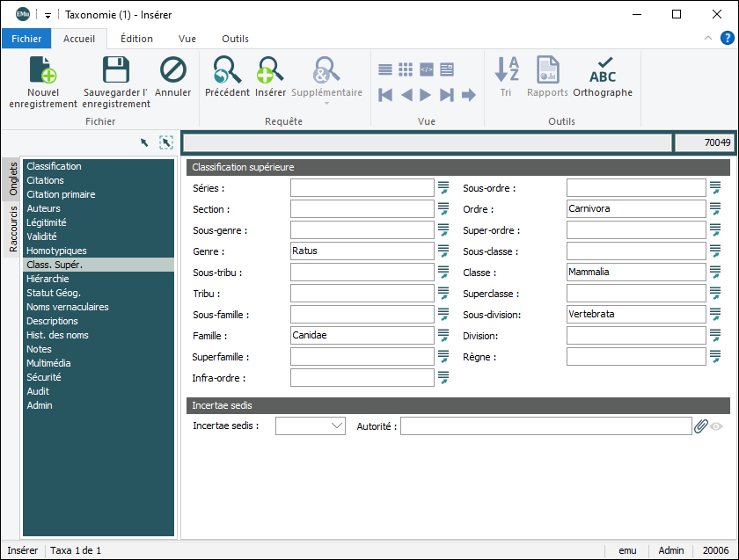Click Sauvegarder l'enregistrement floppy disk icon
The height and width of the screenshot is (560, 739).
click(116, 71)
